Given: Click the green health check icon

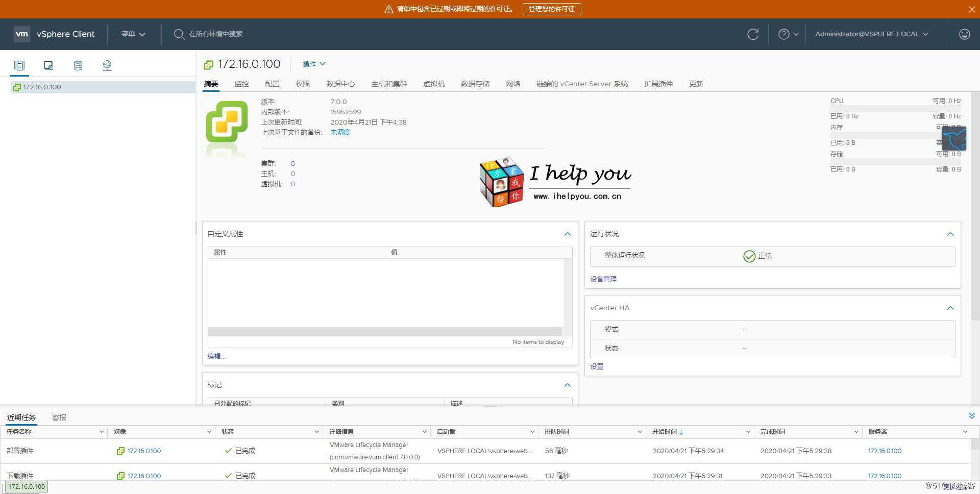Looking at the screenshot, I should 749,256.
